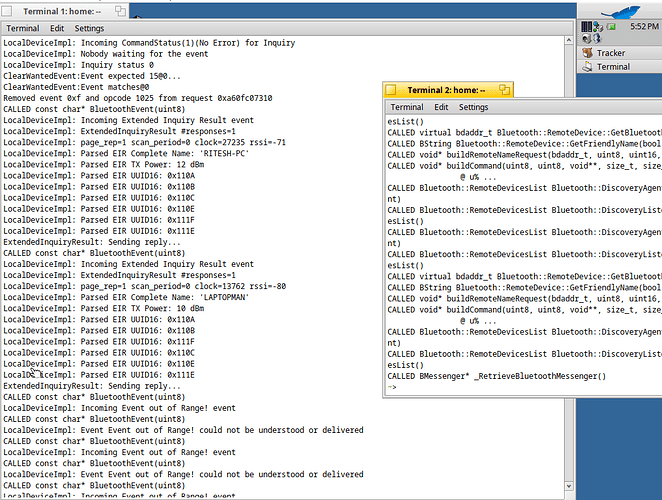Click line with Complete Name 'RITESH-PC'

126,153
